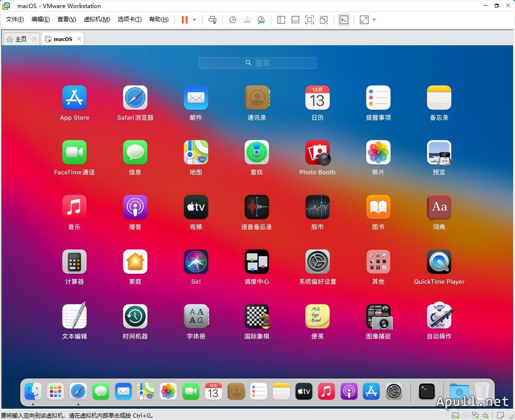The image size is (515, 420).
Task: Open 其他 folder in Launchpad
Action: [x=378, y=262]
